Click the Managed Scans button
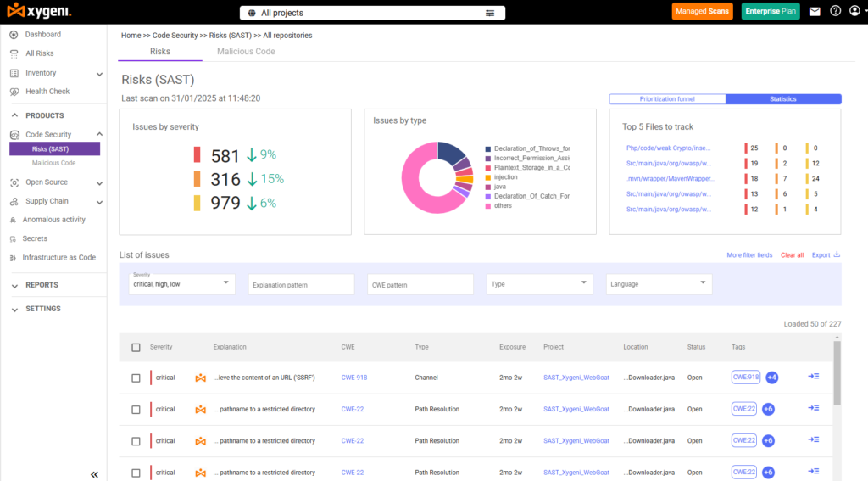This screenshot has width=868, height=481. pyautogui.click(x=702, y=11)
